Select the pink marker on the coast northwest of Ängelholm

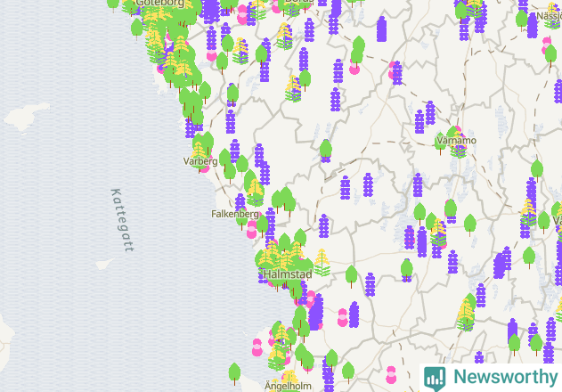257,347
